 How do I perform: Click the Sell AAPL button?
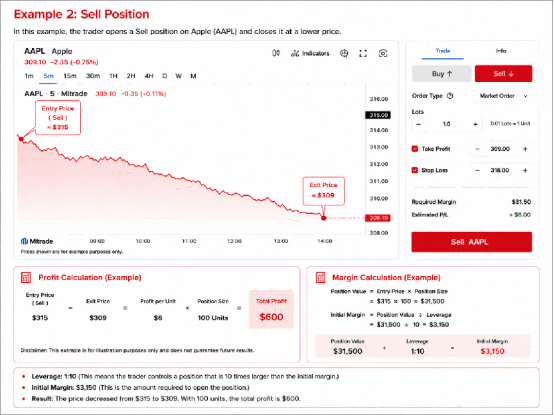pyautogui.click(x=471, y=242)
